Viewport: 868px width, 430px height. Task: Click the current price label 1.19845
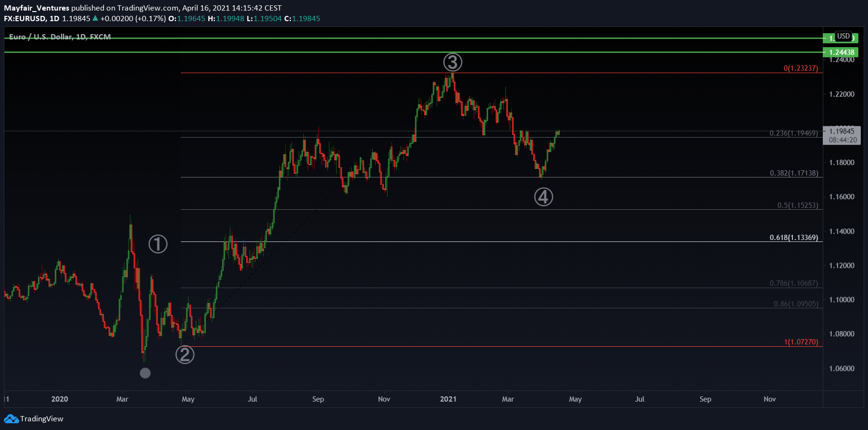[842, 131]
